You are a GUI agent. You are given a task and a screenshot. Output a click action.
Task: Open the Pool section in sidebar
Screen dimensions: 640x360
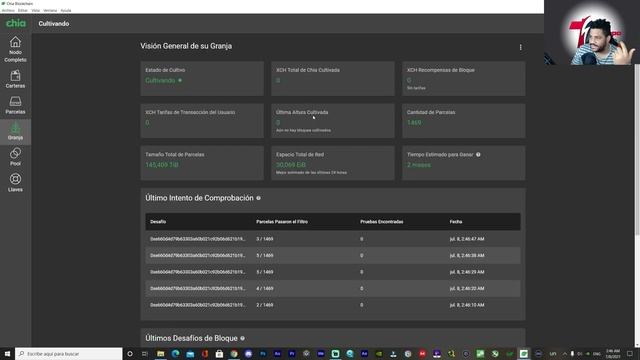pos(15,157)
